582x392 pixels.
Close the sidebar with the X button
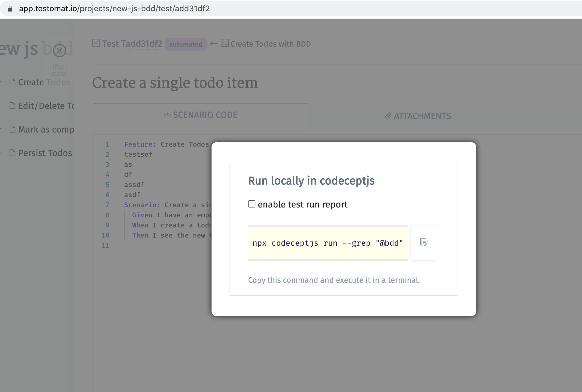(x=60, y=50)
